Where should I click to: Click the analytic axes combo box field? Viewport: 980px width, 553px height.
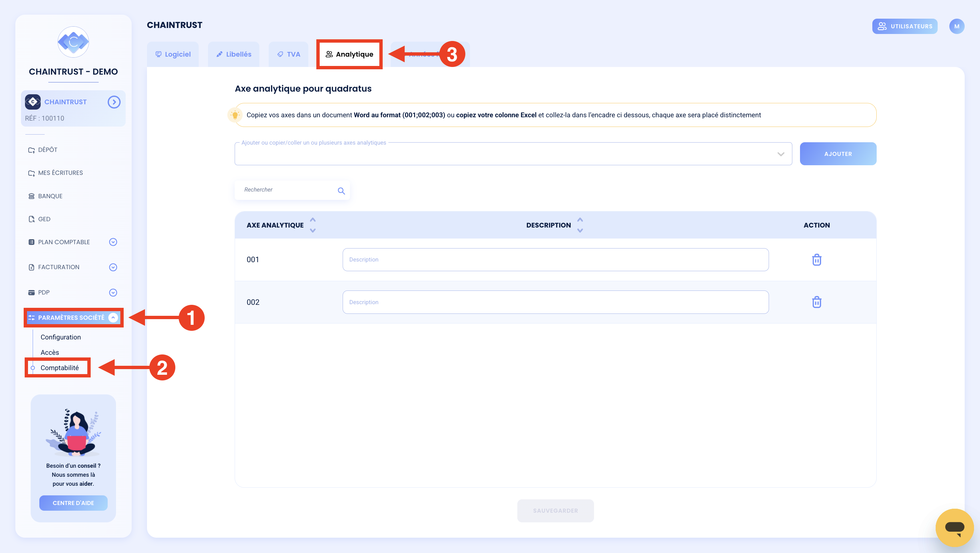point(513,154)
